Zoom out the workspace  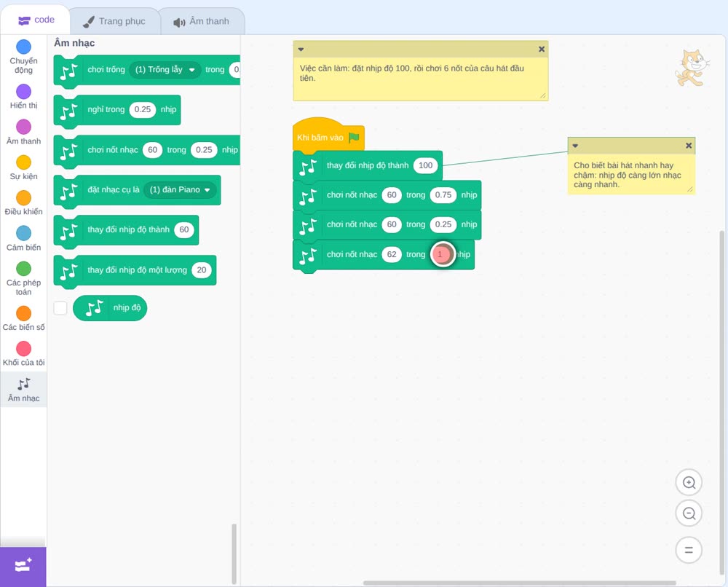pyautogui.click(x=689, y=513)
